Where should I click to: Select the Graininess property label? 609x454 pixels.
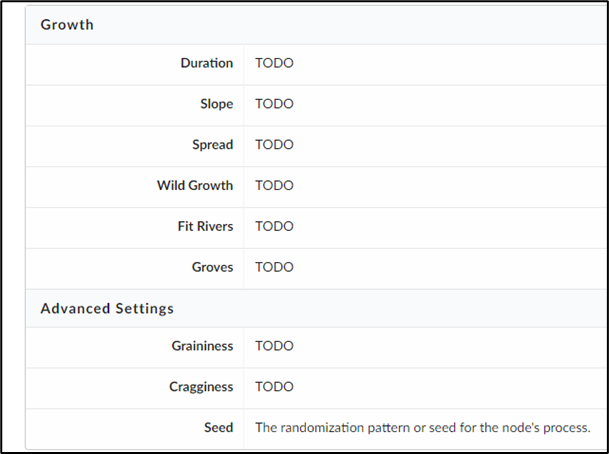[202, 346]
